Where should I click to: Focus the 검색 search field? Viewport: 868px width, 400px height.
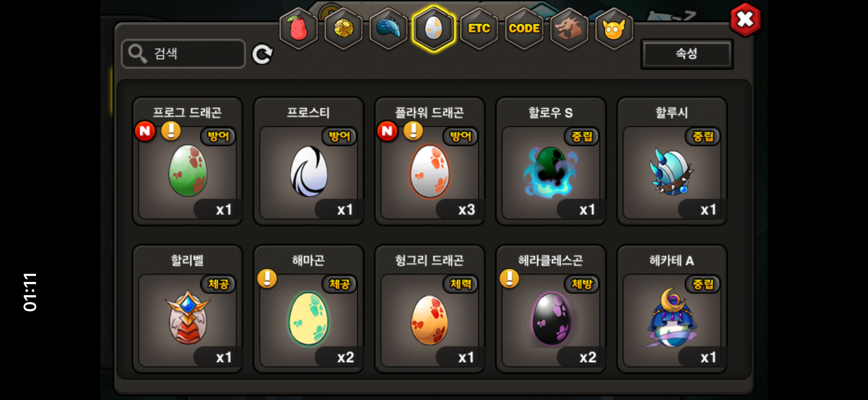point(183,54)
